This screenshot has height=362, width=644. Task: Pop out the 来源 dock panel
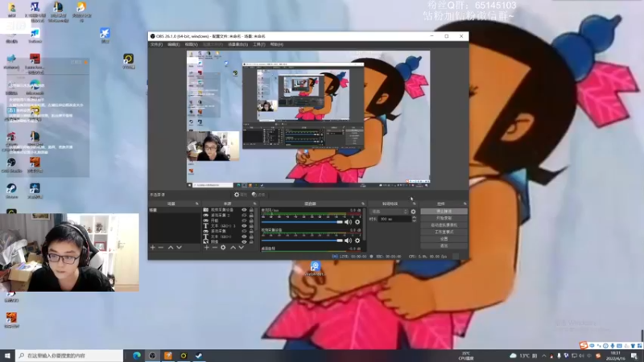pyautogui.click(x=254, y=204)
